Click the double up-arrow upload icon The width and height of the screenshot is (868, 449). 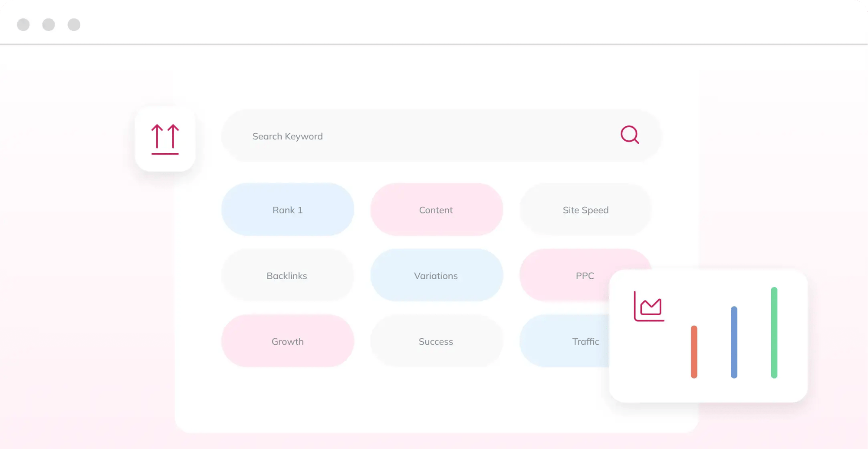(165, 139)
